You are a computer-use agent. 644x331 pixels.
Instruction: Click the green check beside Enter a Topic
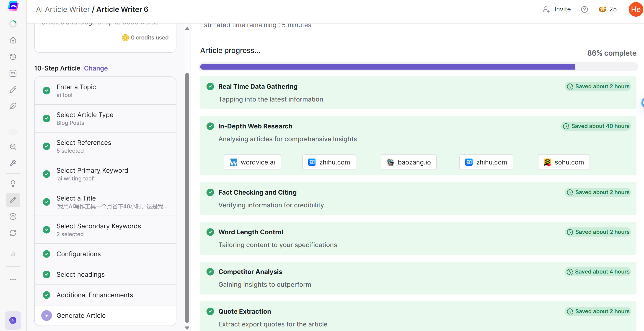(x=47, y=91)
